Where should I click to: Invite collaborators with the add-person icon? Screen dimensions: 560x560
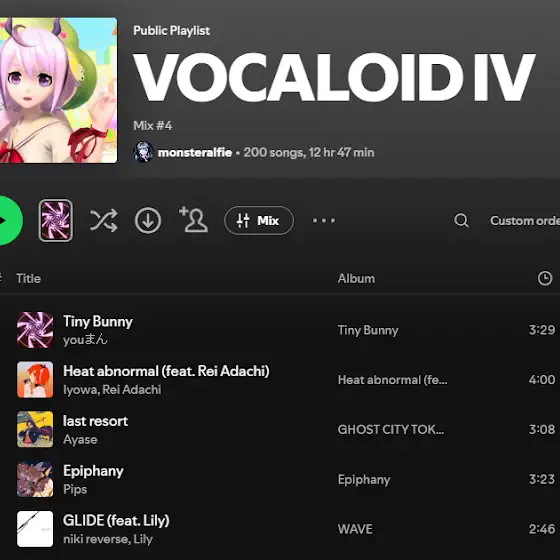tap(193, 220)
